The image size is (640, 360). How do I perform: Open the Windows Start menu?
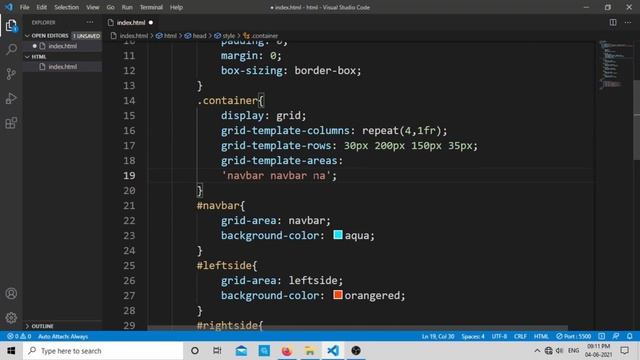pyautogui.click(x=11, y=351)
